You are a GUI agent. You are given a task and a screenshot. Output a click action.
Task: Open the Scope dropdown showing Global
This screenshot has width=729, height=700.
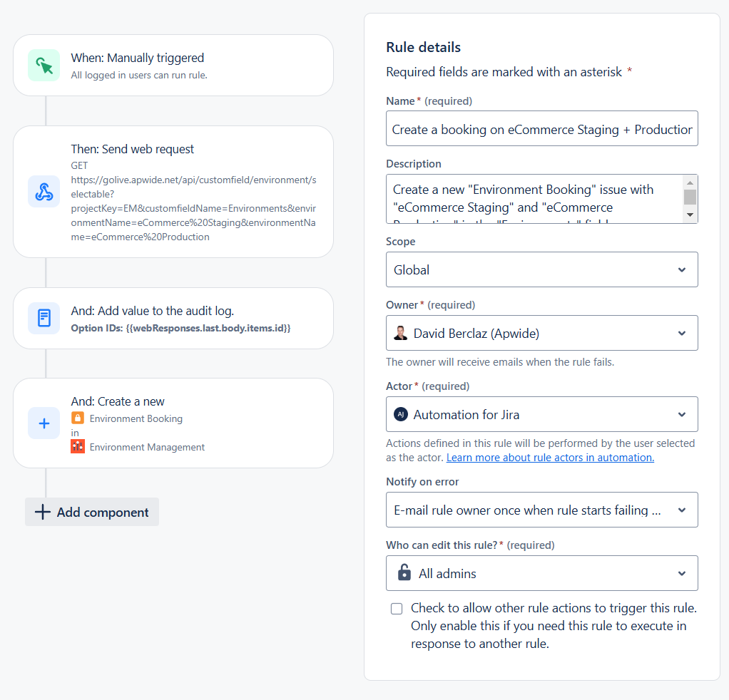click(x=541, y=269)
